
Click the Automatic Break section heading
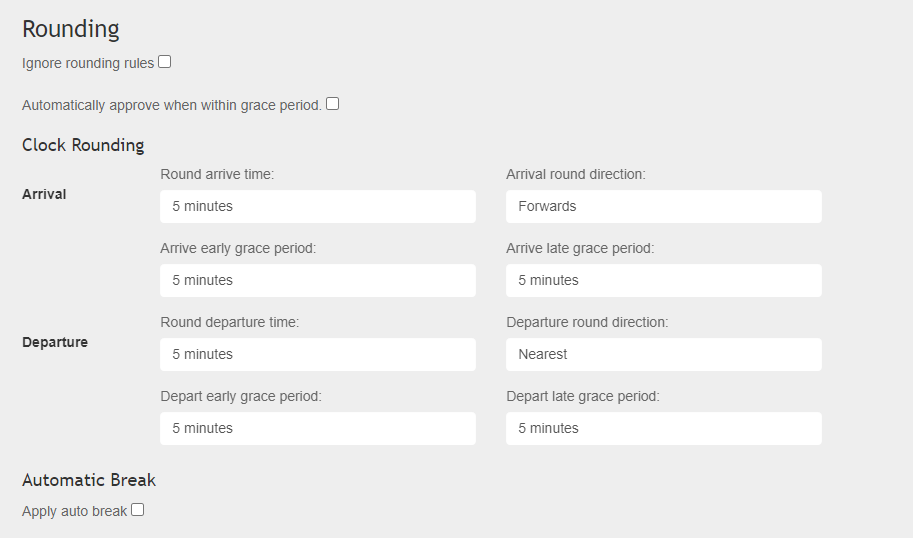click(89, 480)
